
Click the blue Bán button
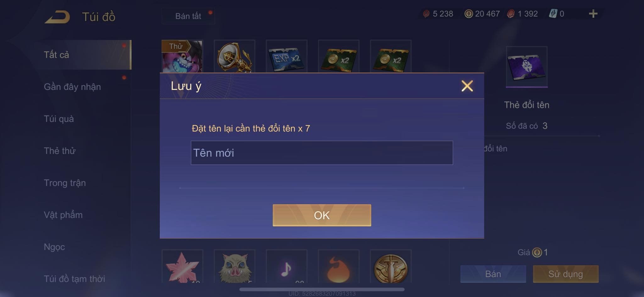pyautogui.click(x=493, y=274)
